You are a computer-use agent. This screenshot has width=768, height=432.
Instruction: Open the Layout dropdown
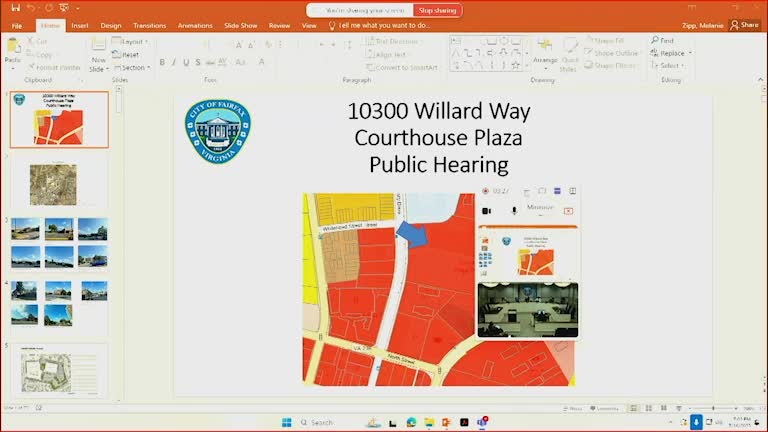coord(130,42)
